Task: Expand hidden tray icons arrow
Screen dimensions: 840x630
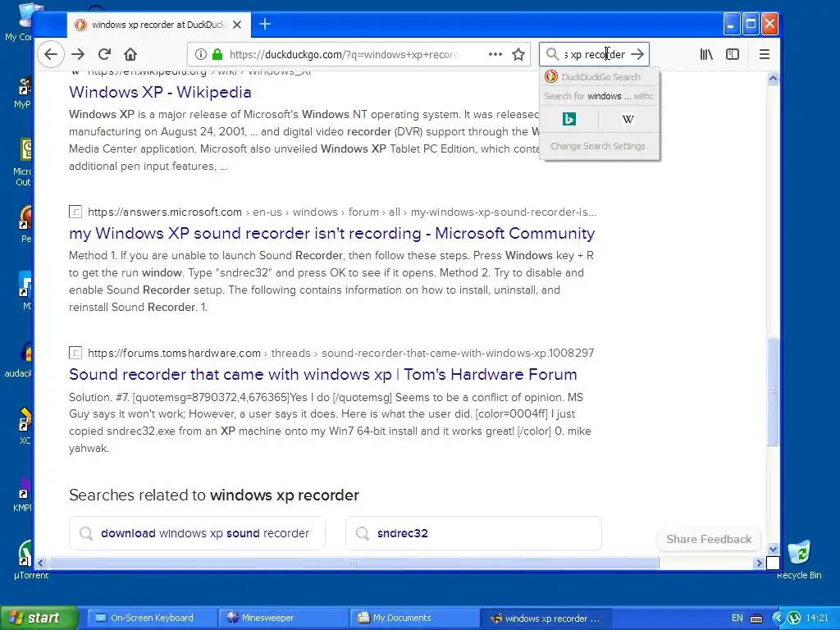Action: point(778,619)
